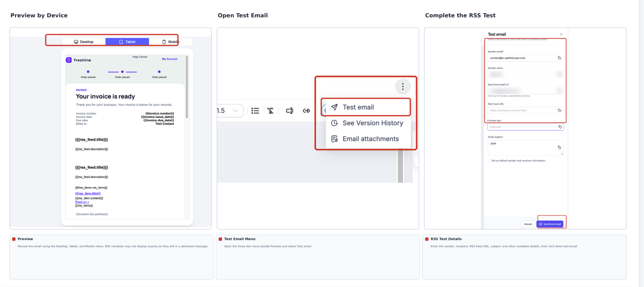This screenshot has height=287, width=644.
Task: Click the Cancel button in Test email dialog
Action: (528, 224)
